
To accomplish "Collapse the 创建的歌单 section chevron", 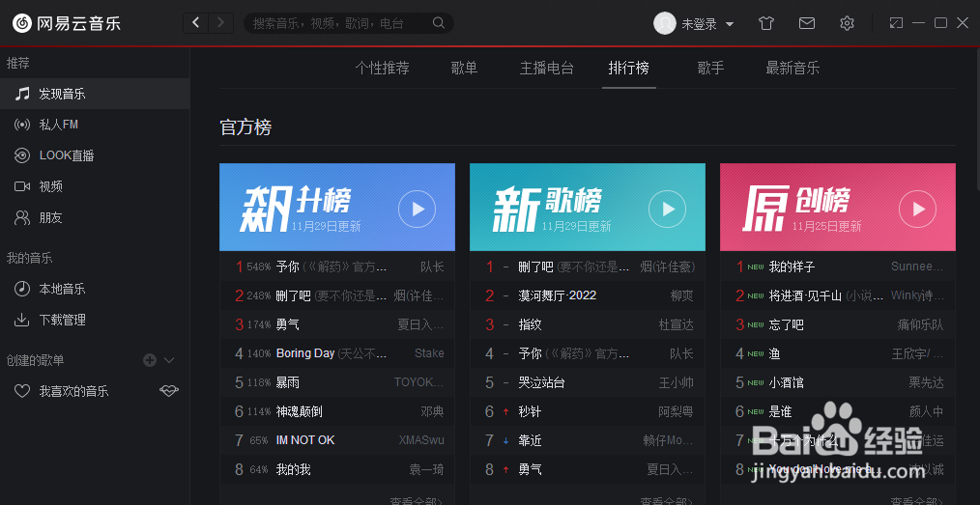I will (x=169, y=360).
